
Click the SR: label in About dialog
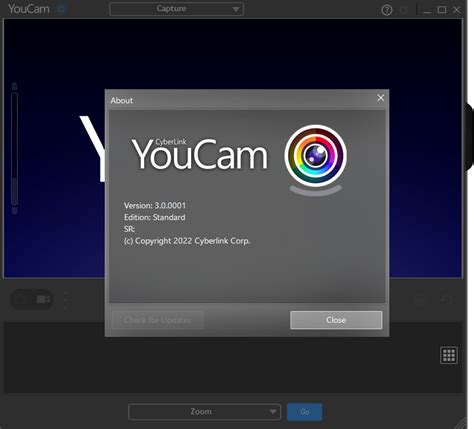tap(129, 229)
